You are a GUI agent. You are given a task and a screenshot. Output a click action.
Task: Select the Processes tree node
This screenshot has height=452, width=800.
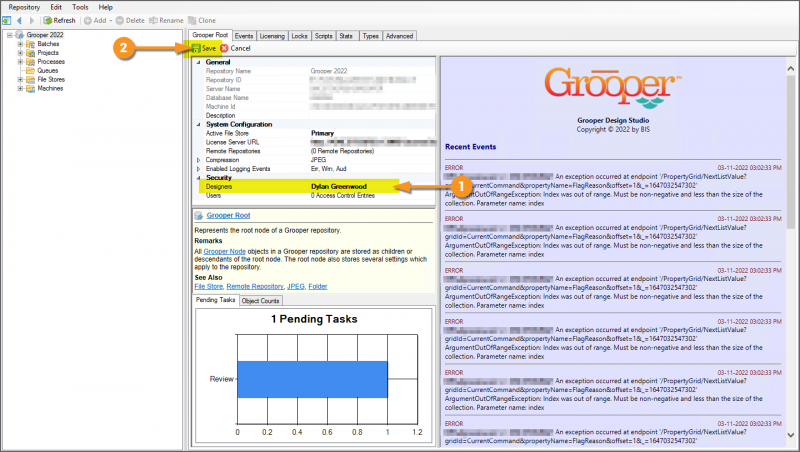tap(51, 61)
